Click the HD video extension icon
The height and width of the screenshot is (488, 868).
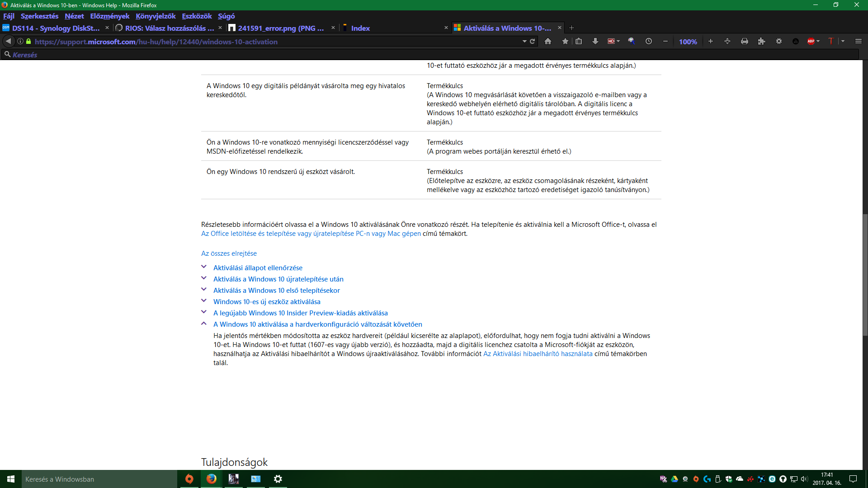coord(611,41)
